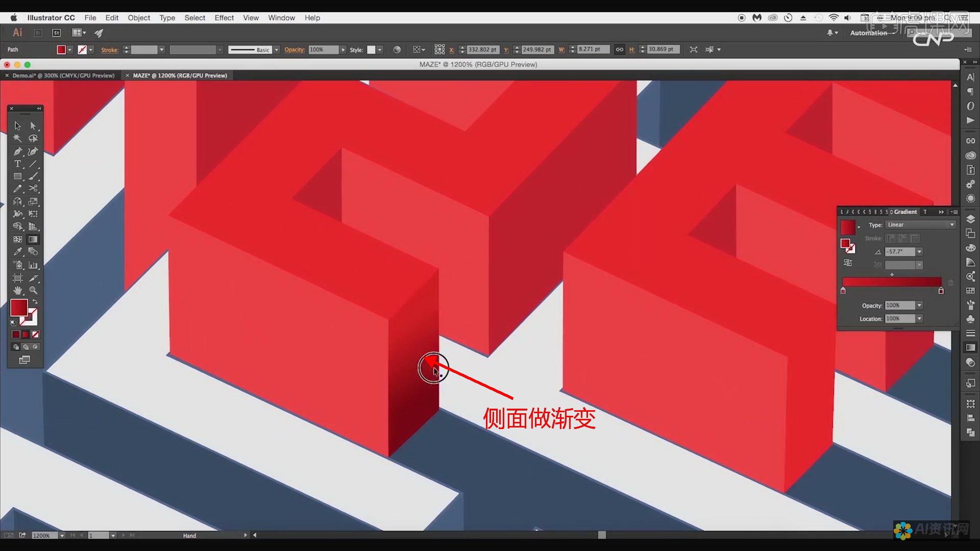Drag the red gradient color stop slider
980x551 pixels.
[x=843, y=290]
